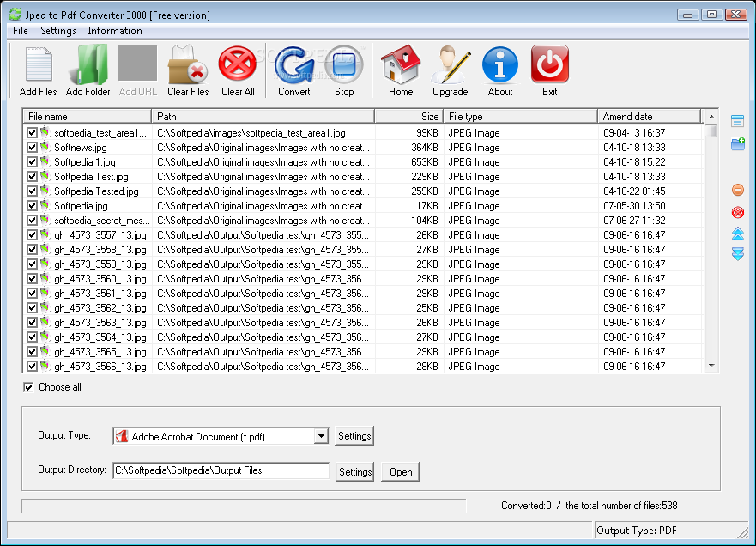Open the Information menu
Screen dimensions: 756x546
(x=115, y=31)
